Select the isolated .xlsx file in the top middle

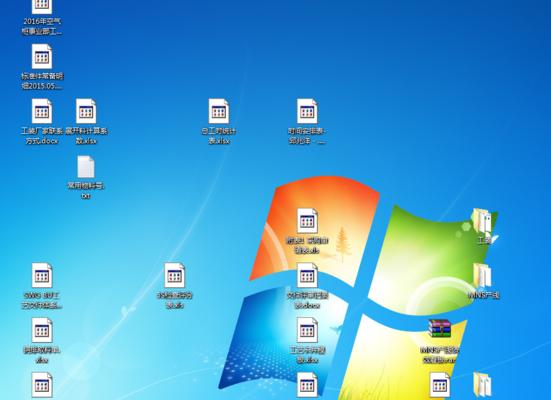219,121
